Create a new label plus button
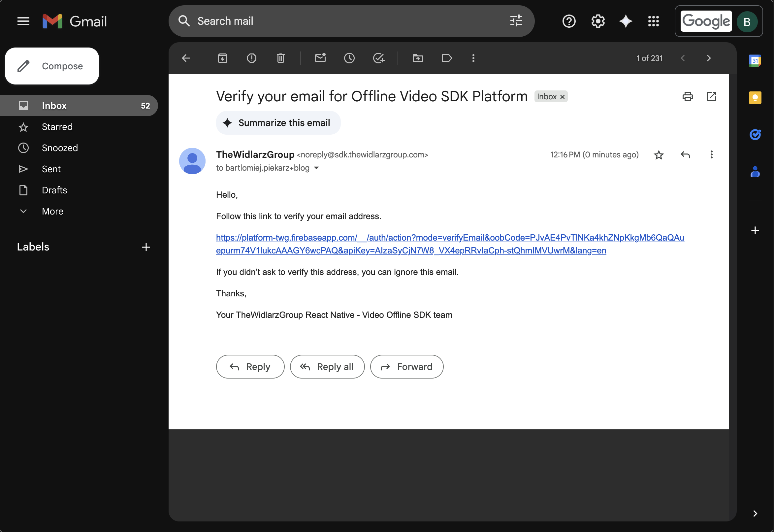The image size is (774, 532). pyautogui.click(x=146, y=247)
